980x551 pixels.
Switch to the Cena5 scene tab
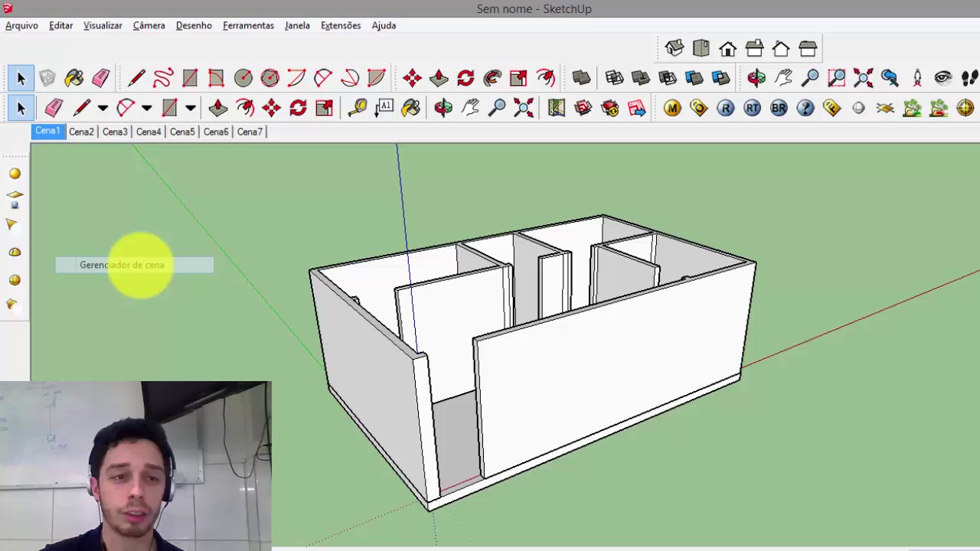(x=182, y=132)
